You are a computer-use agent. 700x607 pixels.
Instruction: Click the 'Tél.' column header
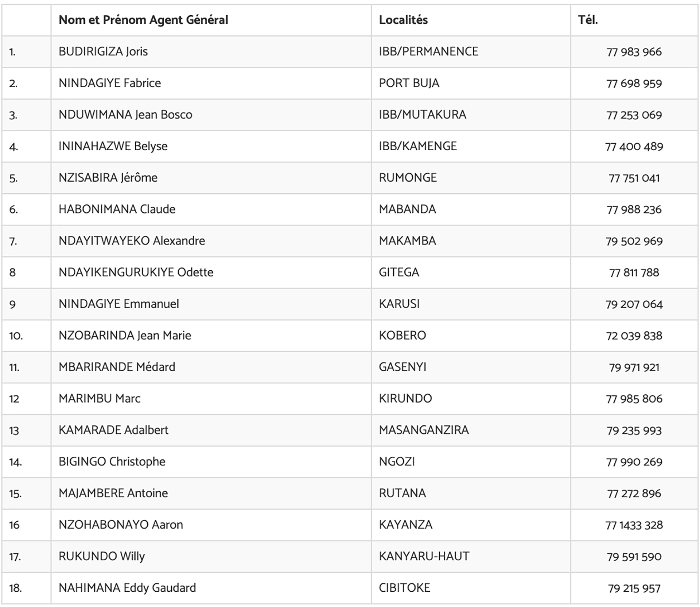588,20
